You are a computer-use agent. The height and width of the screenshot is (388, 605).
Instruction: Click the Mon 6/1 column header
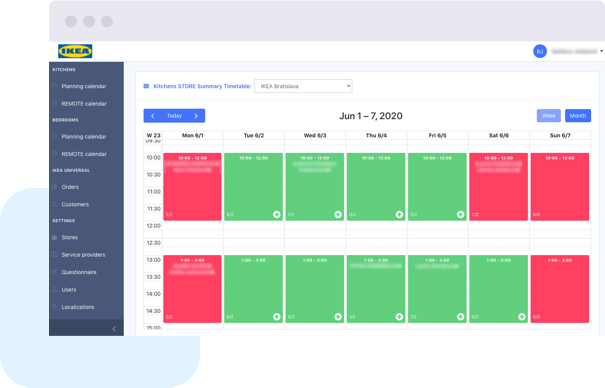coord(193,135)
